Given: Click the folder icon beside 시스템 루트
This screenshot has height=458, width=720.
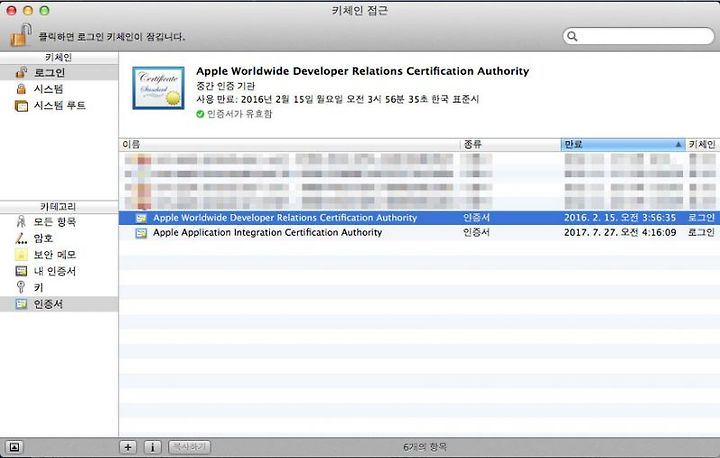Looking at the screenshot, I should coord(21,106).
